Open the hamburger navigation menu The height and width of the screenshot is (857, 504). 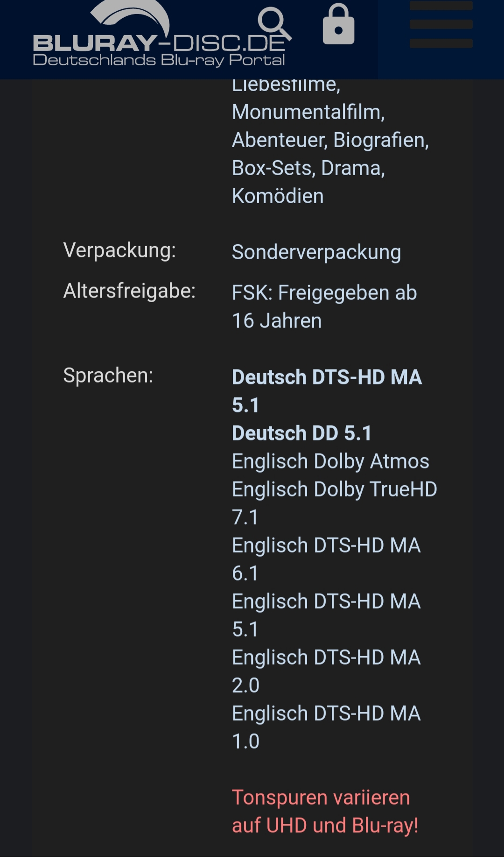[441, 24]
